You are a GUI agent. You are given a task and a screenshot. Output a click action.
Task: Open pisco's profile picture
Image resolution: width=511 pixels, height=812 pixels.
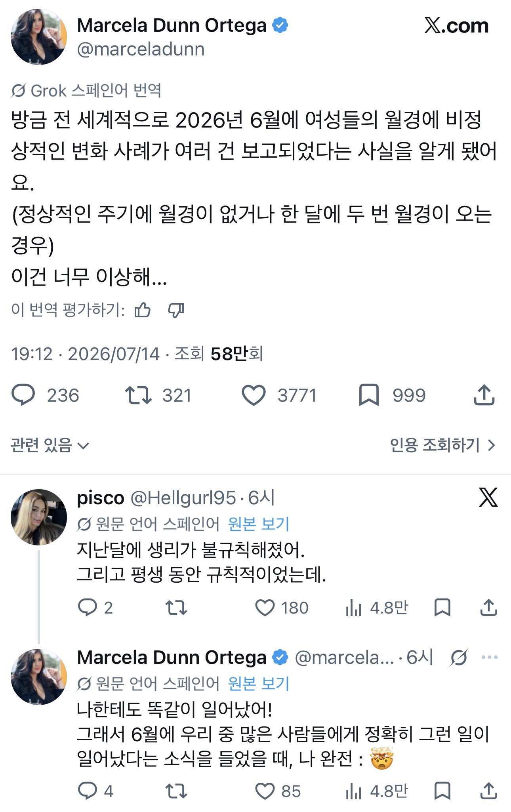point(38,517)
